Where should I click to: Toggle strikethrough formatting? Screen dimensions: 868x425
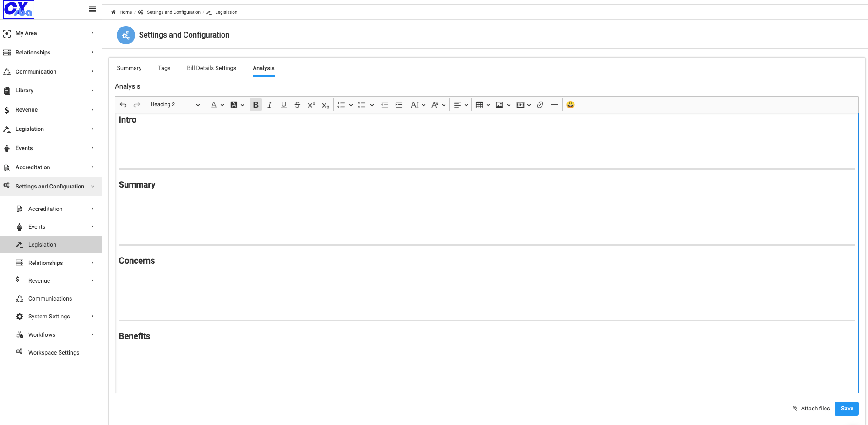click(297, 105)
